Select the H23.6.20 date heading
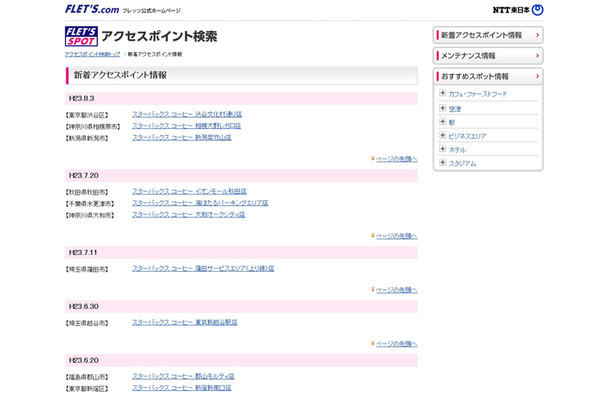This screenshot has height=400, width=610. coord(241,360)
